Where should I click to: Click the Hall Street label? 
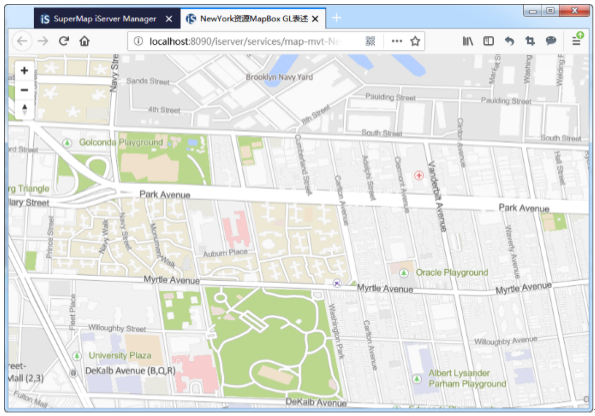pyautogui.click(x=559, y=167)
